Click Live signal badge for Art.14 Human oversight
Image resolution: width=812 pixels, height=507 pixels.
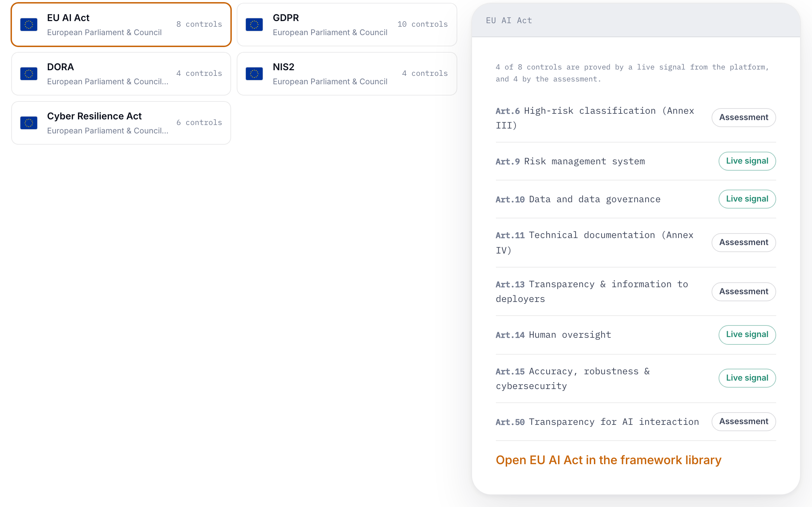pos(747,335)
